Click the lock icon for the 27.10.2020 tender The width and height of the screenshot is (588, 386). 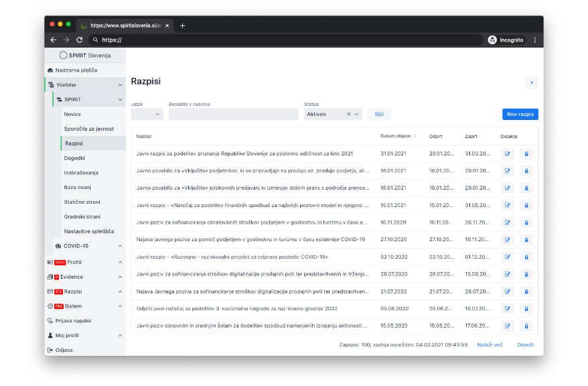(x=526, y=239)
